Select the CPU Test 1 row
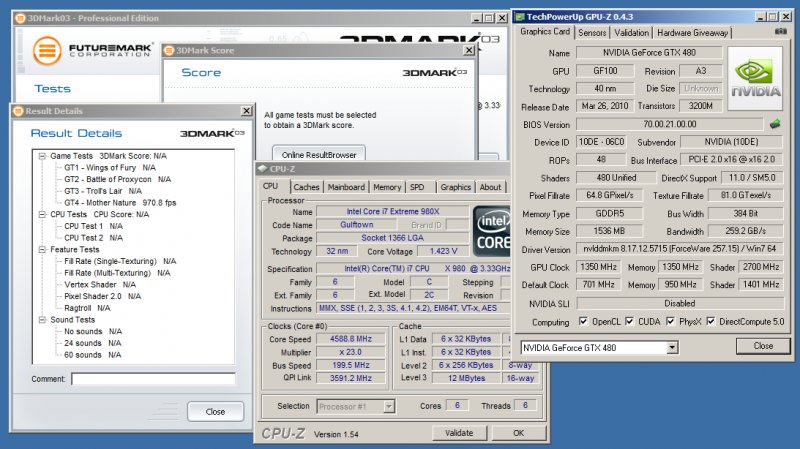Viewport: 800px width, 449px height. 93,226
